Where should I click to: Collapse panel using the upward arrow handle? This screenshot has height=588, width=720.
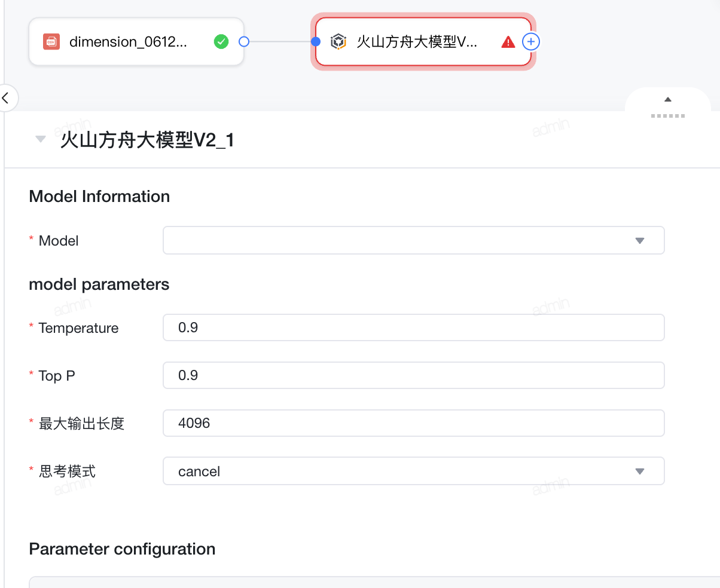[668, 100]
